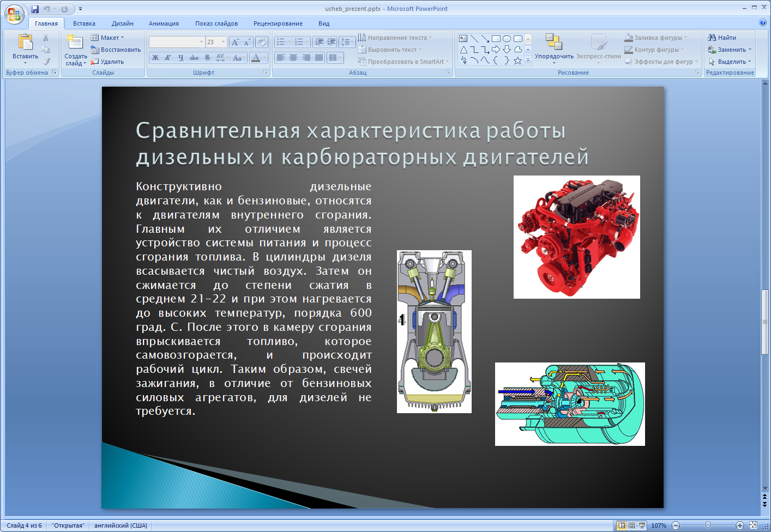This screenshot has height=532, width=771.
Task: Insert a text box shape
Action: 463,39
